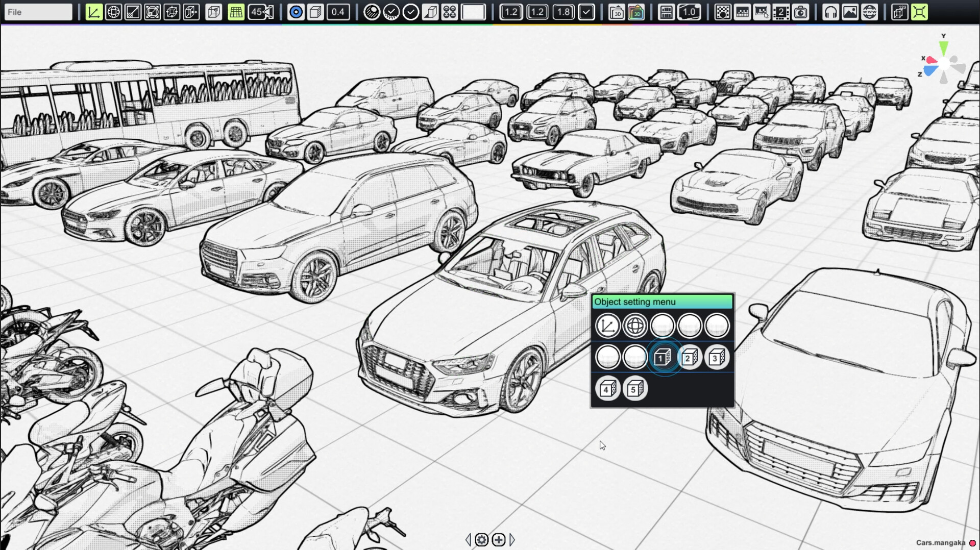This screenshot has width=980, height=550.
Task: Toggle the green floor grid button
Action: [236, 12]
